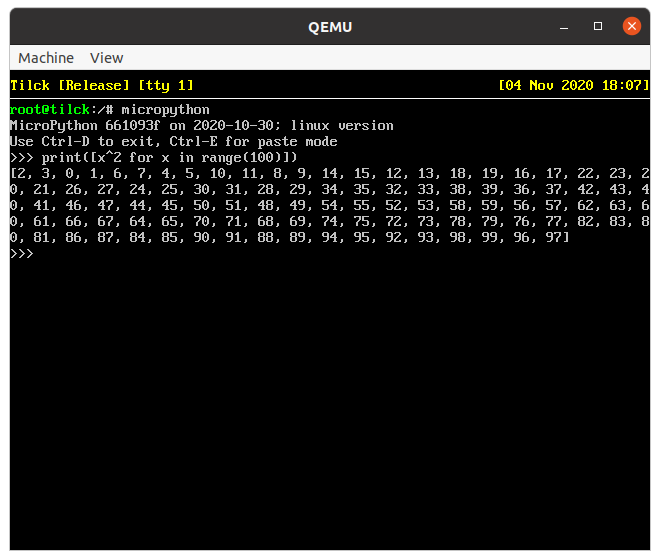
Task: Click the 'print([x^2 for x in range(100)])' line
Action: pyautogui.click(x=154, y=157)
